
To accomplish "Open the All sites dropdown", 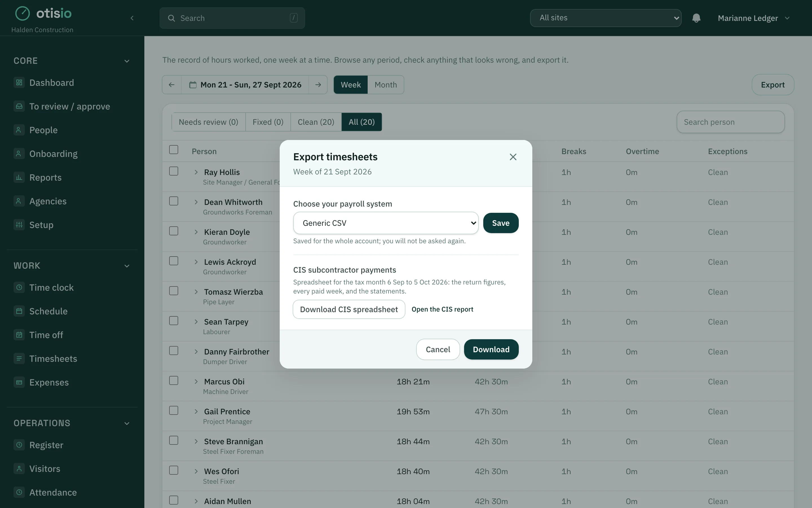I will click(605, 18).
